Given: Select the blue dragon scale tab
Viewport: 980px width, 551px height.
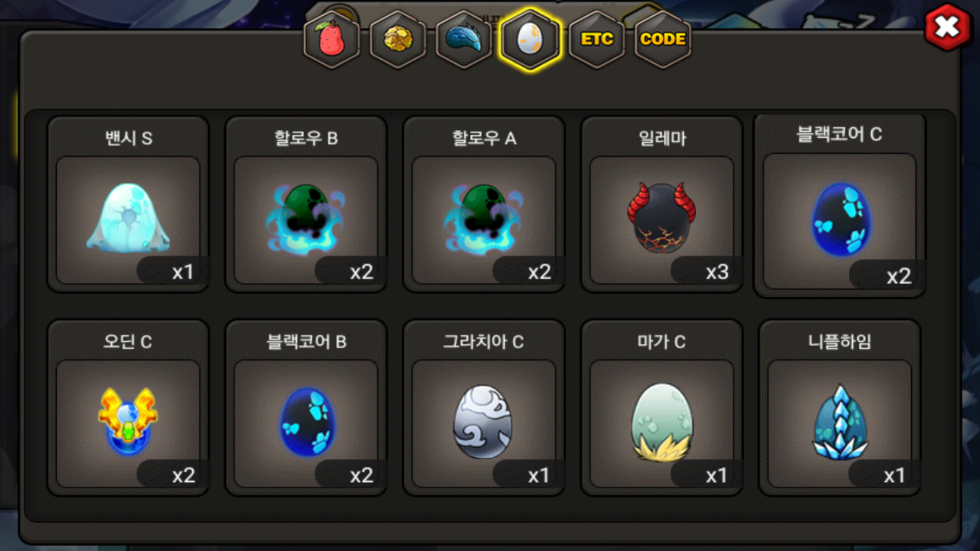Looking at the screenshot, I should coord(464,39).
